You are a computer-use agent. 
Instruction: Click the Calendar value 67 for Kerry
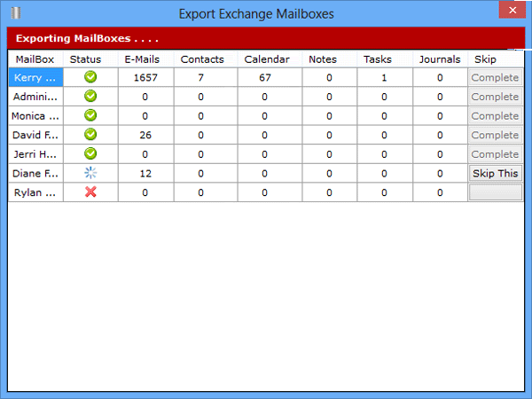[x=265, y=78]
